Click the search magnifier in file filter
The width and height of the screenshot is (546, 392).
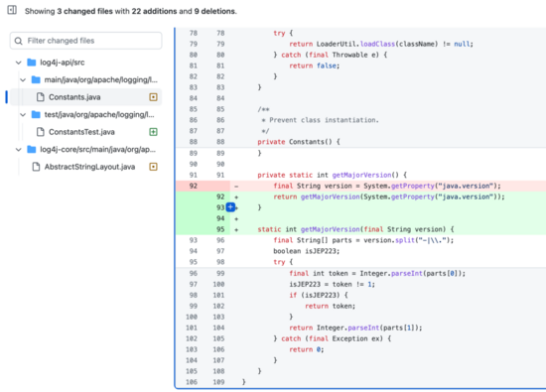coord(19,41)
